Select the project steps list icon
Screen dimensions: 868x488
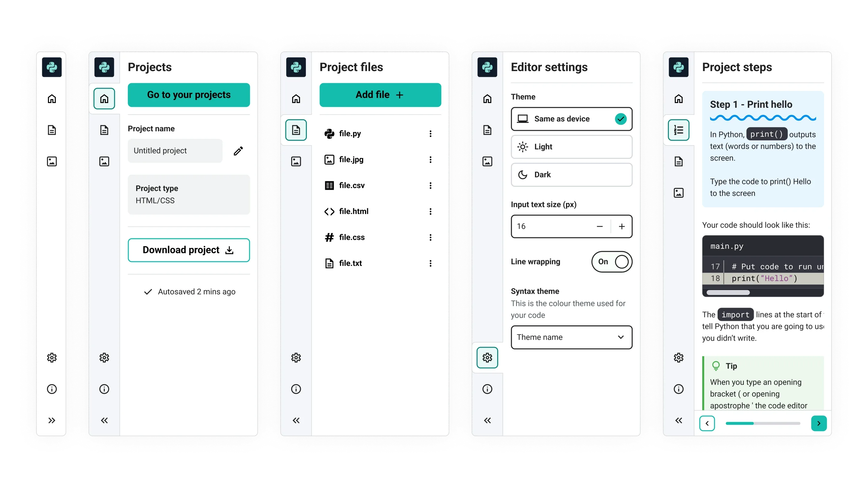[678, 130]
